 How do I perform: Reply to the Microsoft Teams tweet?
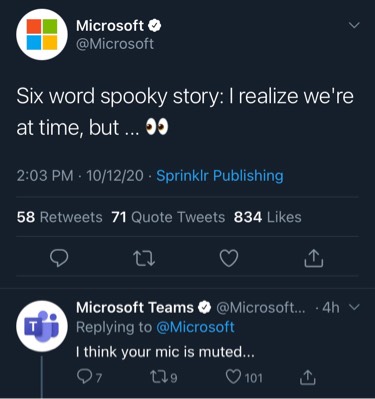(x=89, y=377)
